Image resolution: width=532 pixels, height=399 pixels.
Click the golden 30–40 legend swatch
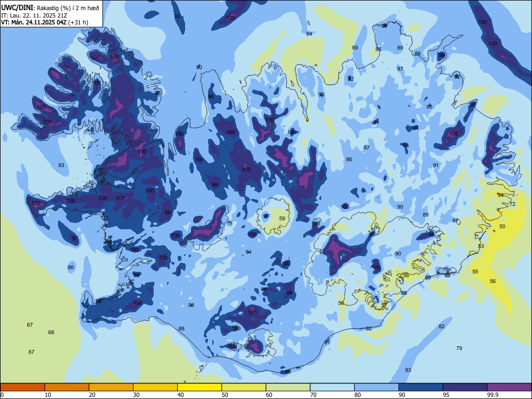point(155,387)
